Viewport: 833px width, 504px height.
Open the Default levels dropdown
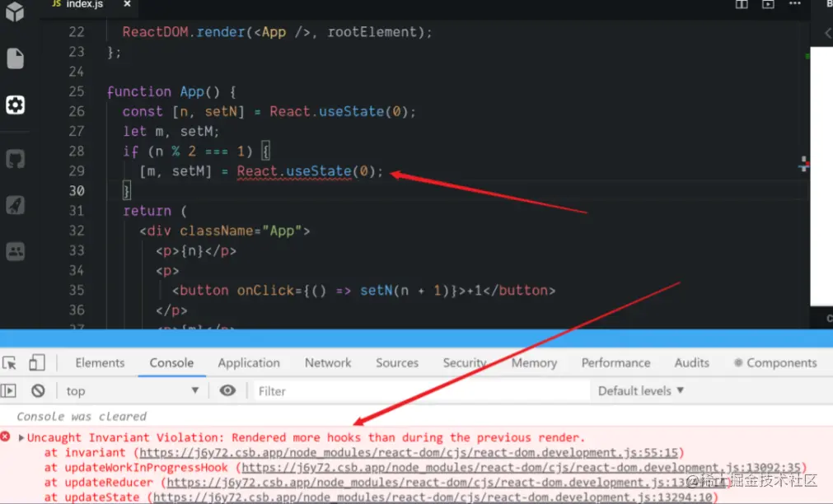pyautogui.click(x=641, y=391)
